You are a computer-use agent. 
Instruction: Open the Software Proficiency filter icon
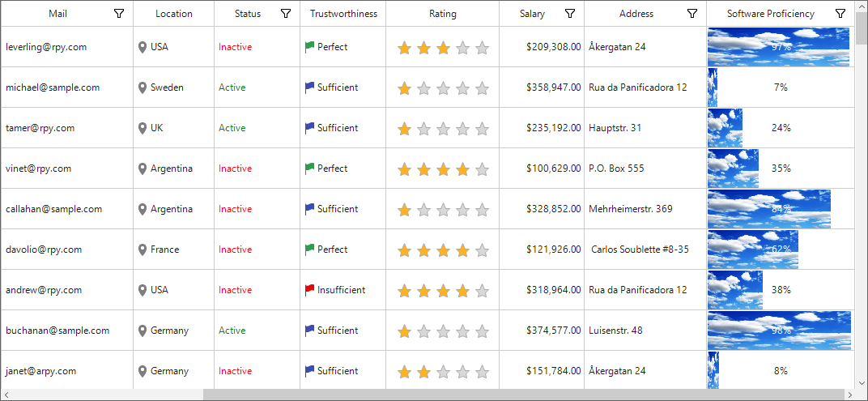tap(840, 14)
